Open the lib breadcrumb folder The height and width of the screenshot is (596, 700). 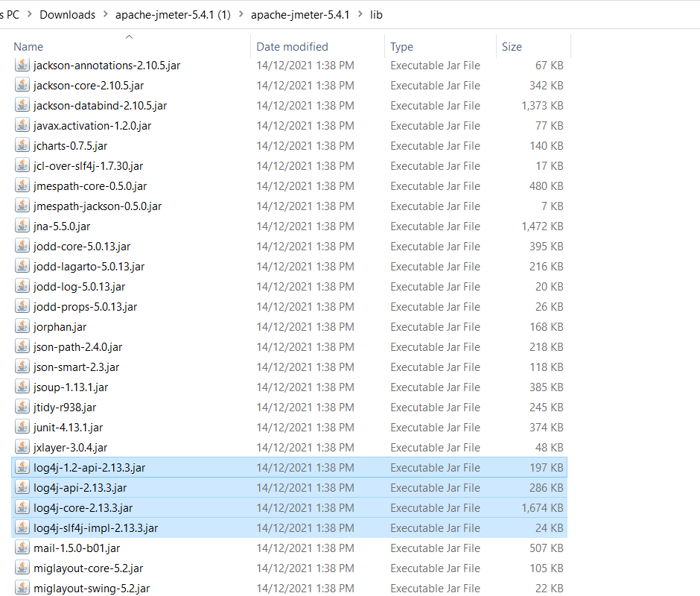click(376, 14)
